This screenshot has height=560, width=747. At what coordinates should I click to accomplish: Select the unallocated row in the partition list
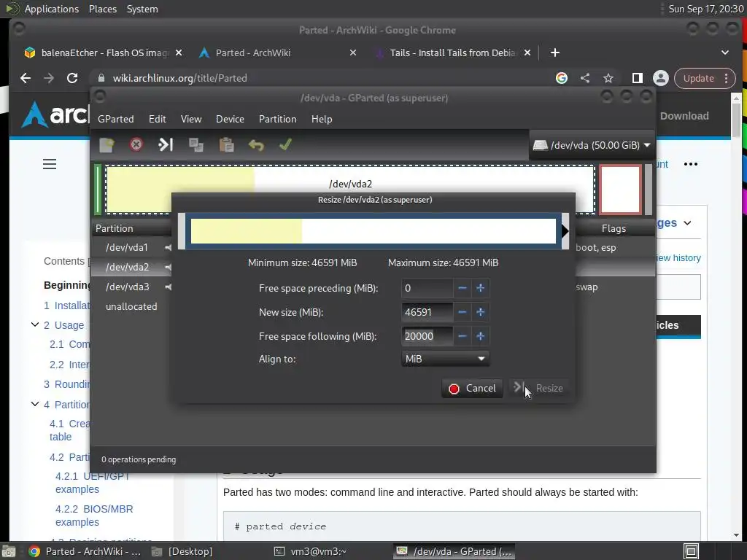coord(131,307)
